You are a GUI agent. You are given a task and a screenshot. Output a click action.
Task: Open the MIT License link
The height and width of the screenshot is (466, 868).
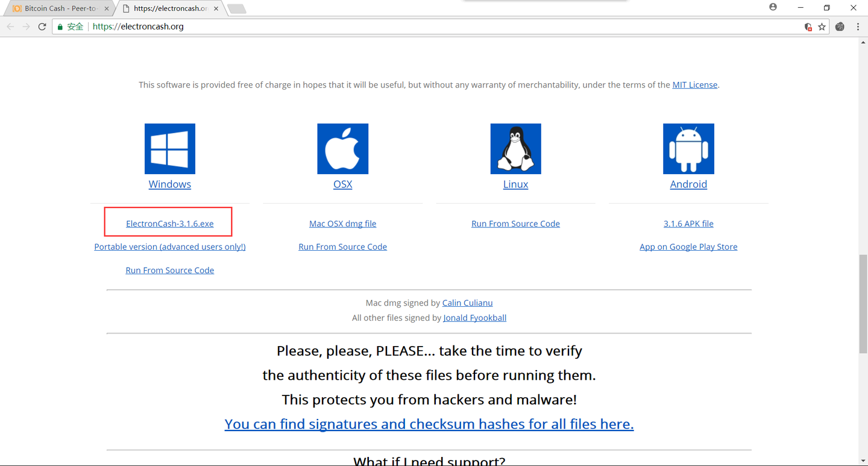695,85
